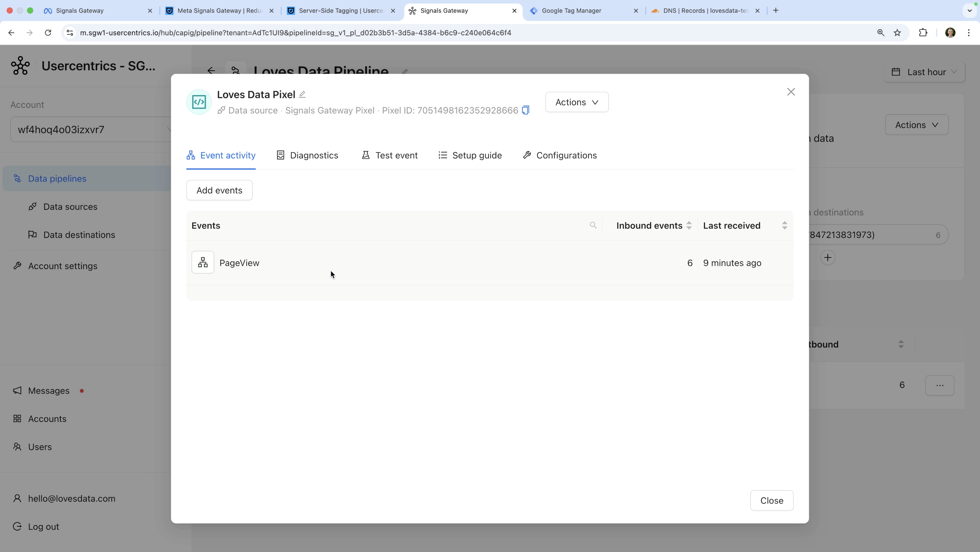The height and width of the screenshot is (552, 980).
Task: Click the Usercentrics logo icon
Action: [20, 66]
